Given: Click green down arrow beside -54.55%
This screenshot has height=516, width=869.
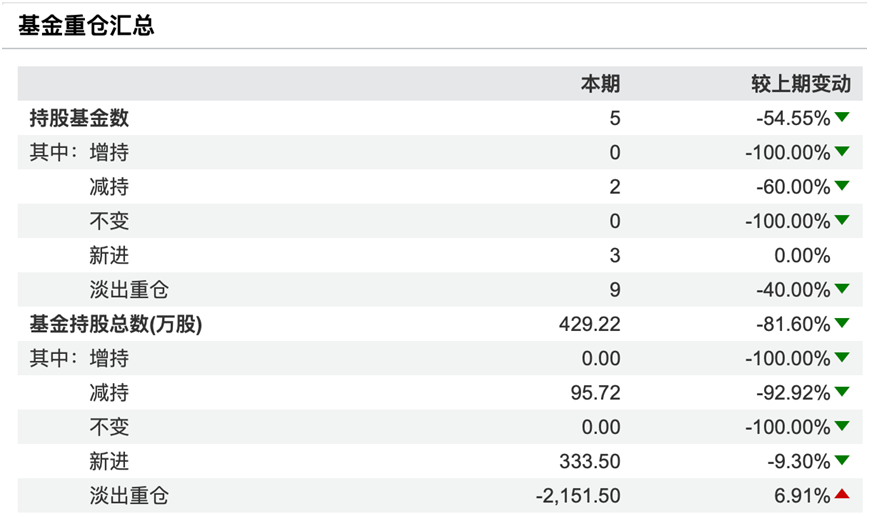Looking at the screenshot, I should coord(842,118).
